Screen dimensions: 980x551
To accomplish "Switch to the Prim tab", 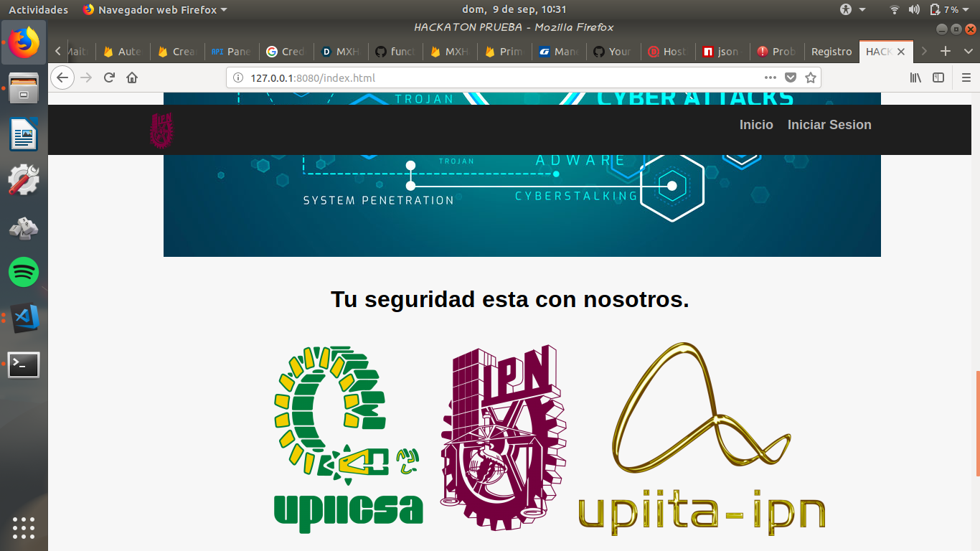I will click(504, 52).
